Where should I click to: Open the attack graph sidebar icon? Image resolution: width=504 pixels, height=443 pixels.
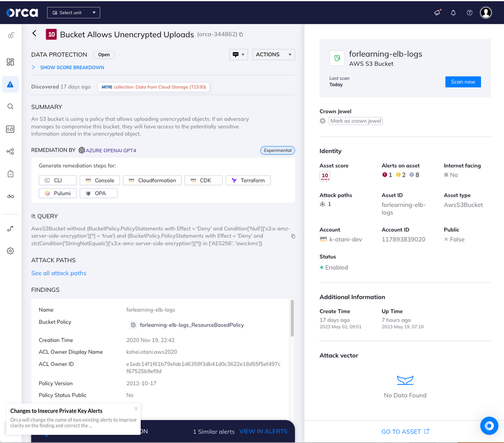10,151
